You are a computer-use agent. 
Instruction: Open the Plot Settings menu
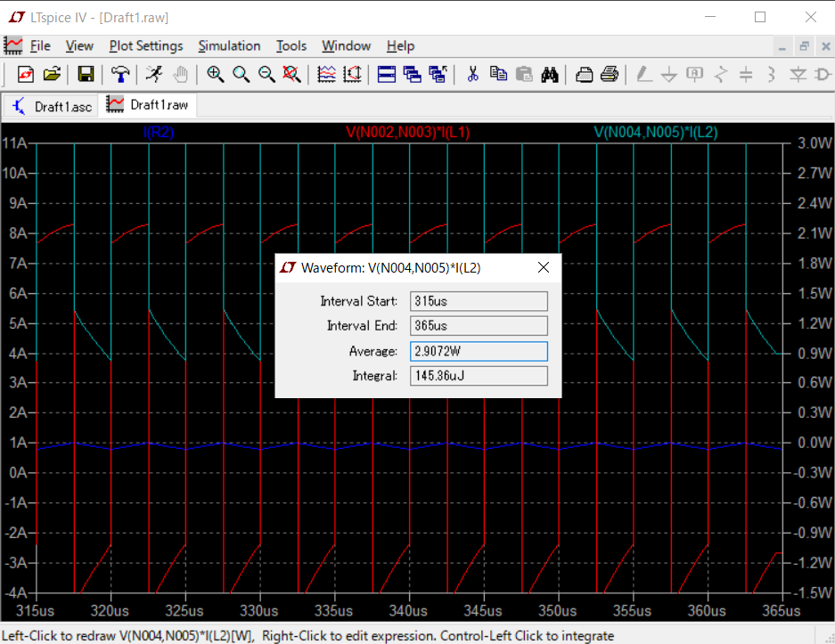click(x=146, y=46)
